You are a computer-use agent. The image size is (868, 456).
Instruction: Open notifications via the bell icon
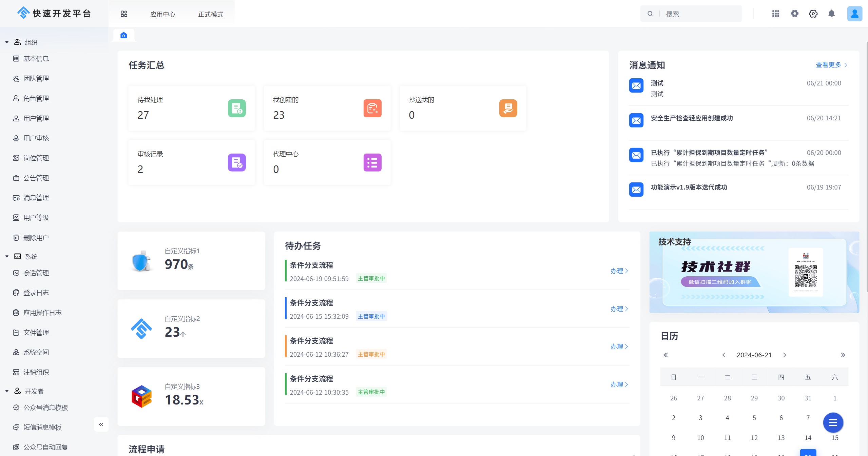click(x=831, y=14)
